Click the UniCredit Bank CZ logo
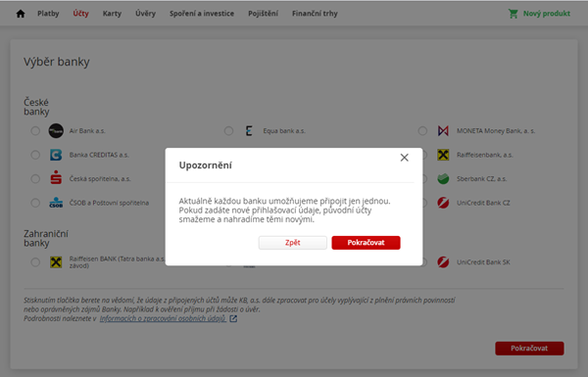Screen dimensions: 588x377 tap(443, 203)
